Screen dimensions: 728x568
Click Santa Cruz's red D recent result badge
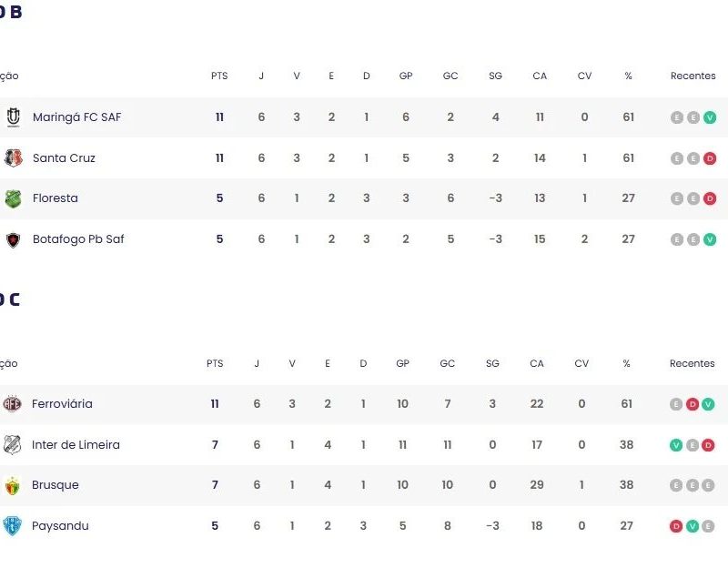point(710,158)
